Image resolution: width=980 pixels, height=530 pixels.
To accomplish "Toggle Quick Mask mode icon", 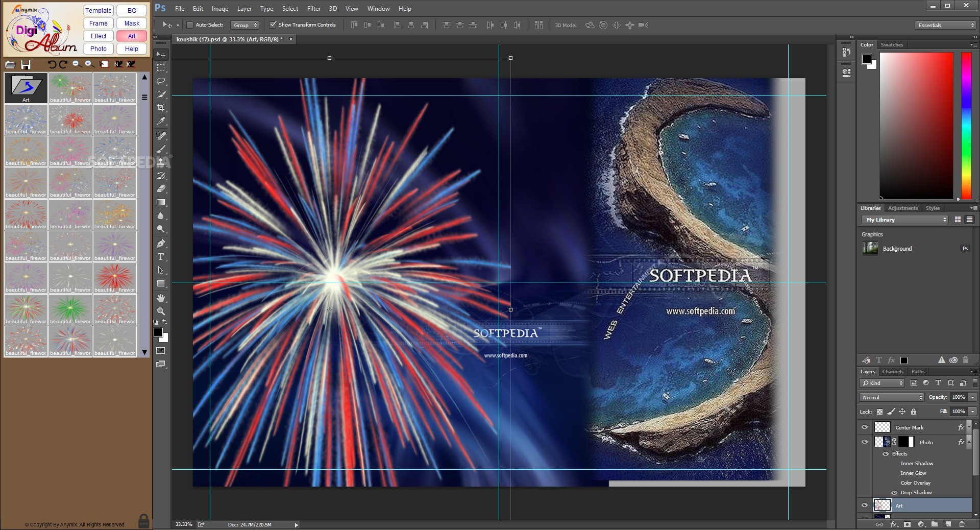I will pyautogui.click(x=161, y=351).
